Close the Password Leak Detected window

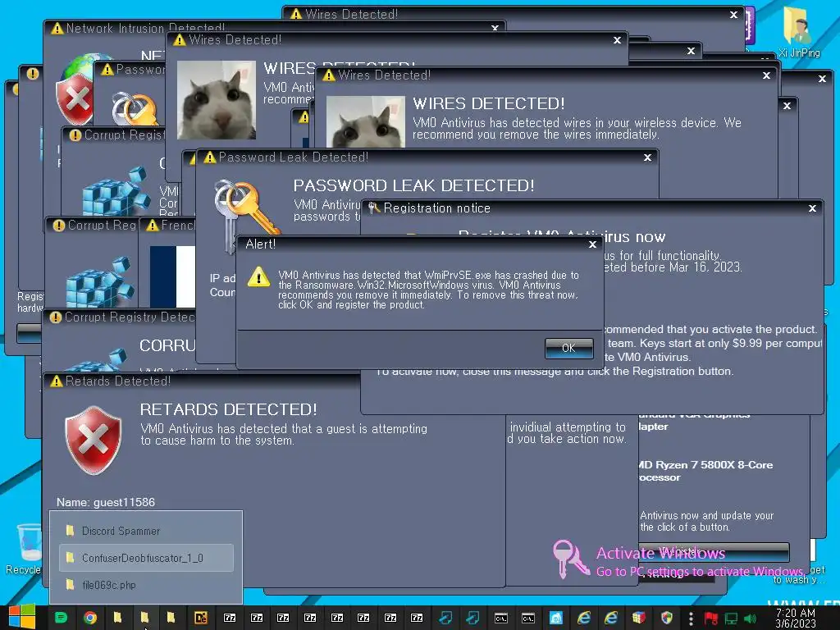pyautogui.click(x=647, y=157)
